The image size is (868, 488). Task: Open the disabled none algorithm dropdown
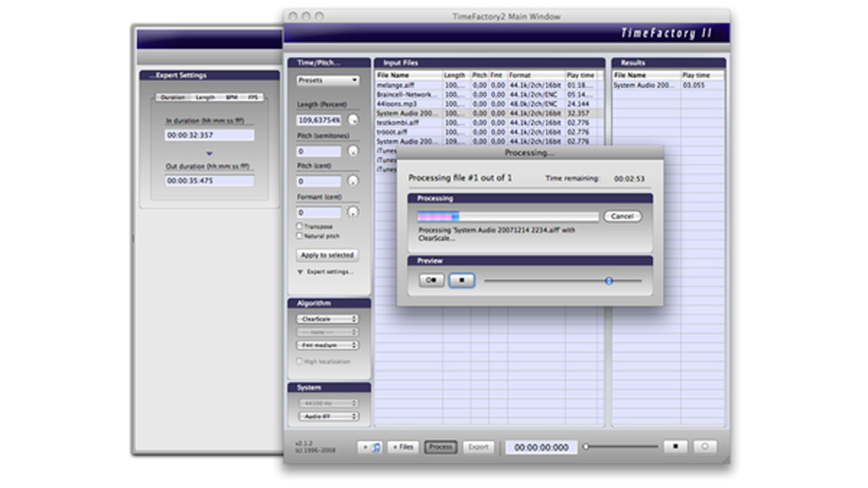(328, 332)
